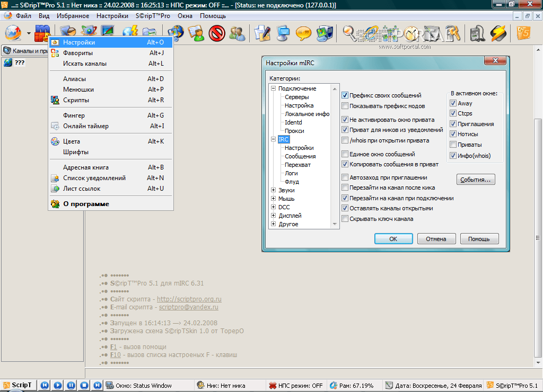543x392 pixels.
Task: Click the F10 hotkey list link
Action: coord(115,354)
